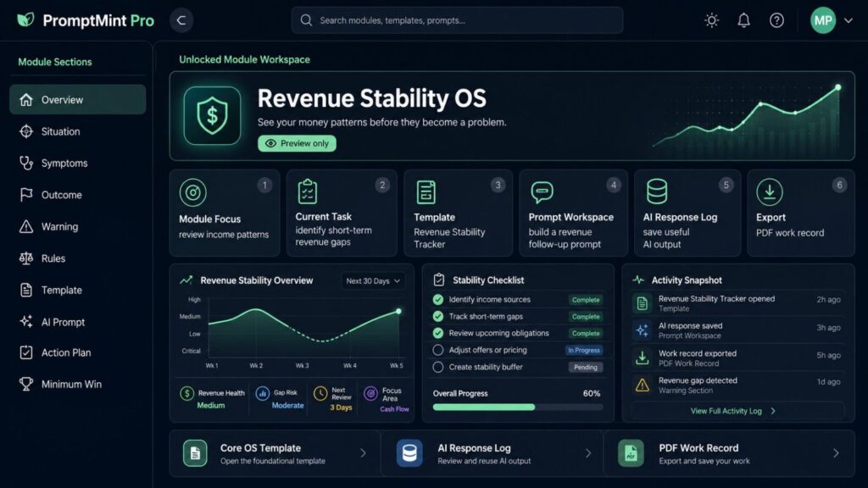Click the PDF Work Record file icon
The width and height of the screenshot is (868, 488).
tap(631, 453)
